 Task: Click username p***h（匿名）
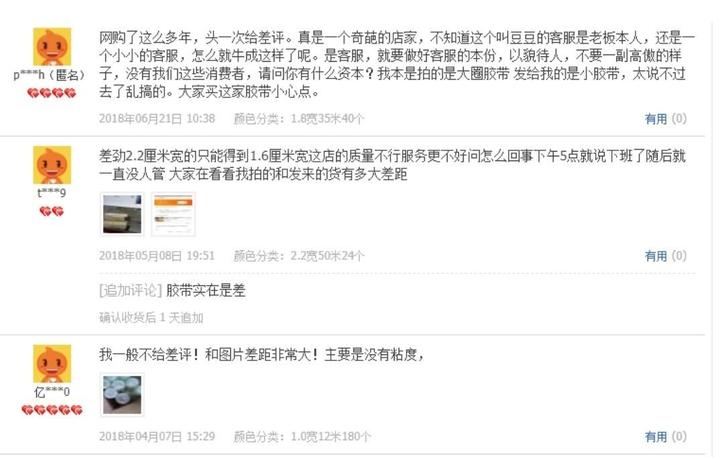coord(50,75)
